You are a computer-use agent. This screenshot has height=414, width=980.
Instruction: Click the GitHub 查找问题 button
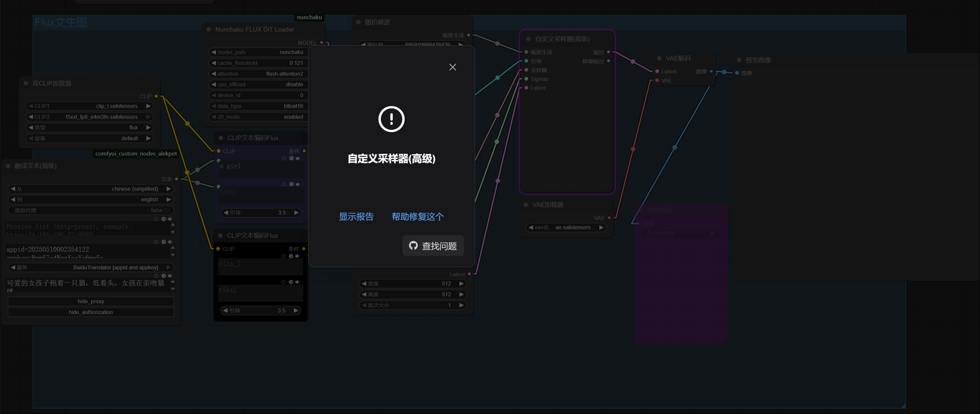pos(433,246)
